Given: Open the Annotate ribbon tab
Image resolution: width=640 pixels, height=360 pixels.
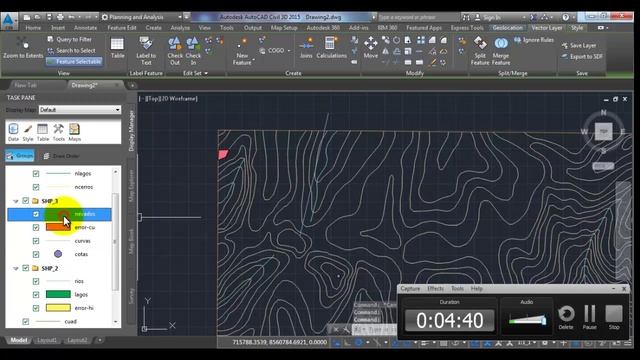Looking at the screenshot, I should point(85,28).
